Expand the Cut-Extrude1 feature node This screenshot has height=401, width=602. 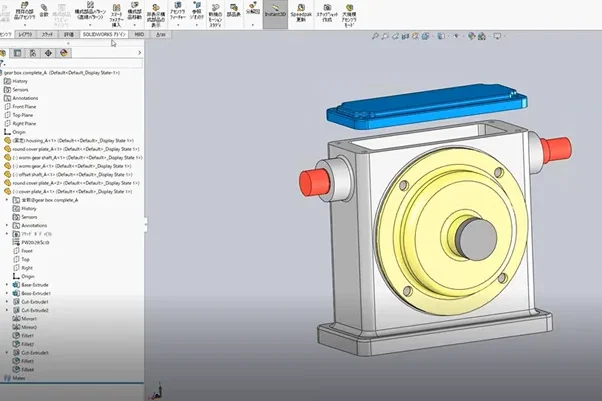[7, 301]
